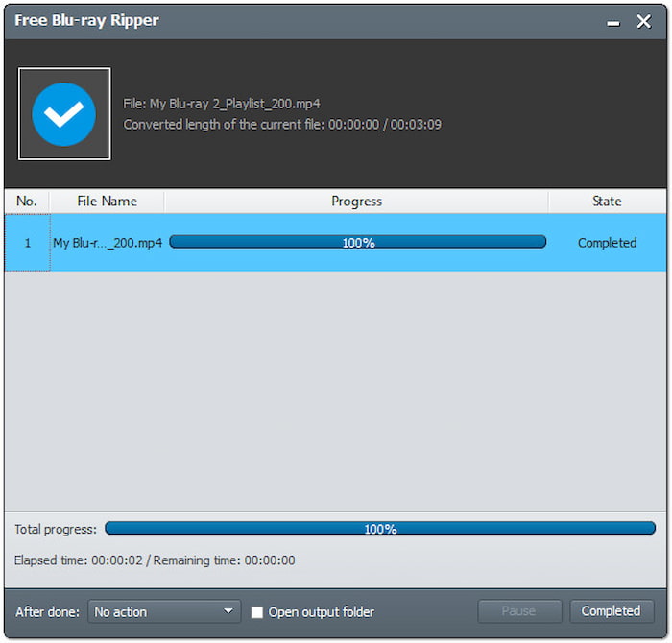
Task: Click the disabled Pause button
Action: tap(519, 611)
